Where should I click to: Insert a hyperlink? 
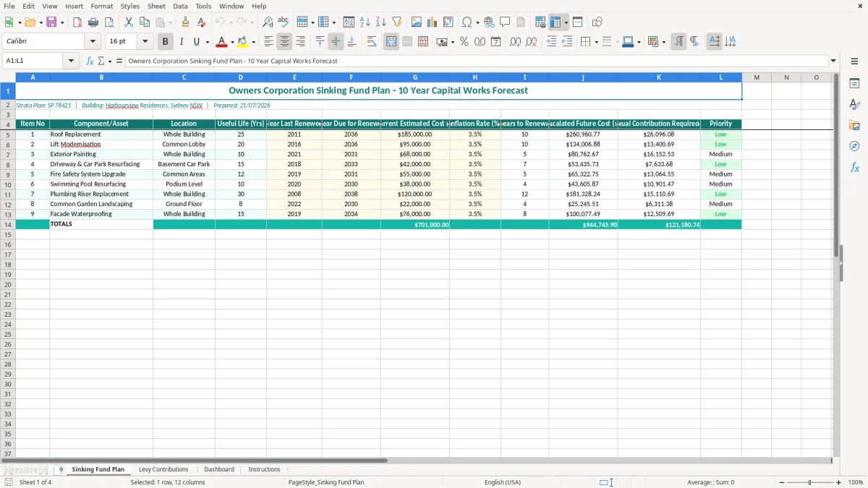click(490, 22)
